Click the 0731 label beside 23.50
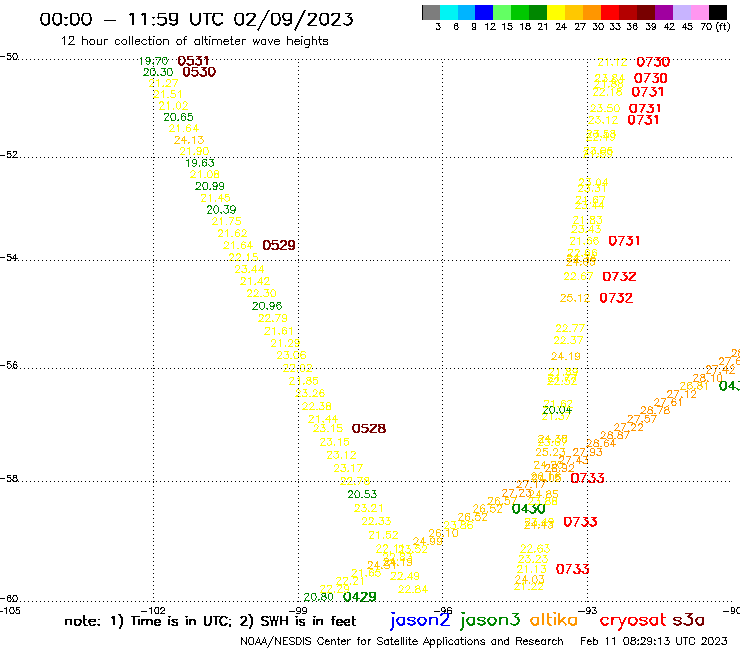The width and height of the screenshot is (740, 650). click(x=645, y=109)
